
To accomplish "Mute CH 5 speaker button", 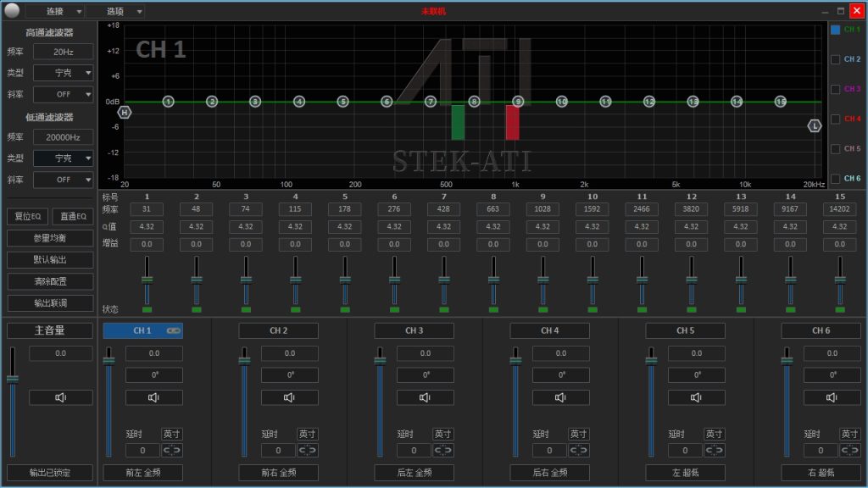I will (x=697, y=397).
